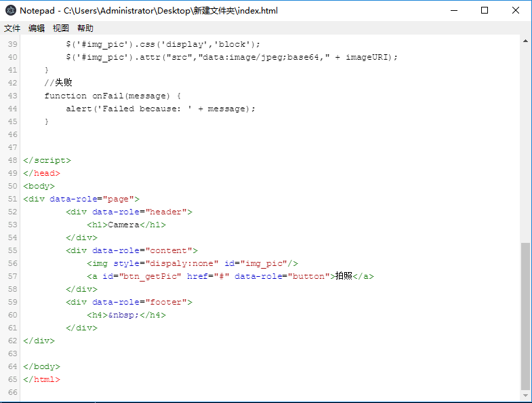
Task: Close the Notepad window
Action: [515, 11]
